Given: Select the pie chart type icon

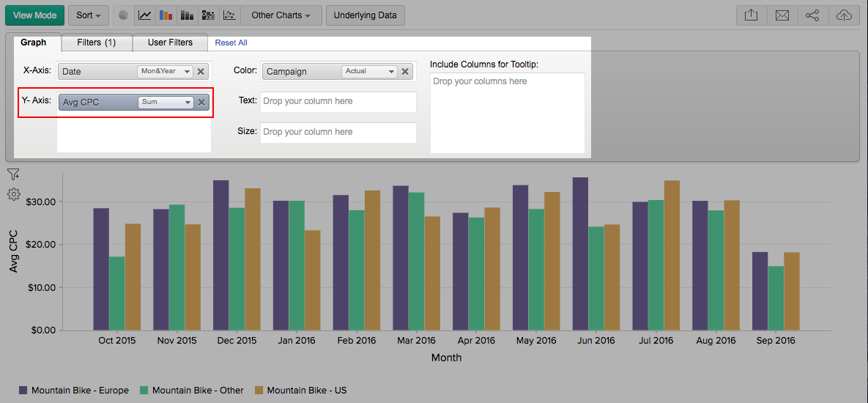Looking at the screenshot, I should (124, 15).
